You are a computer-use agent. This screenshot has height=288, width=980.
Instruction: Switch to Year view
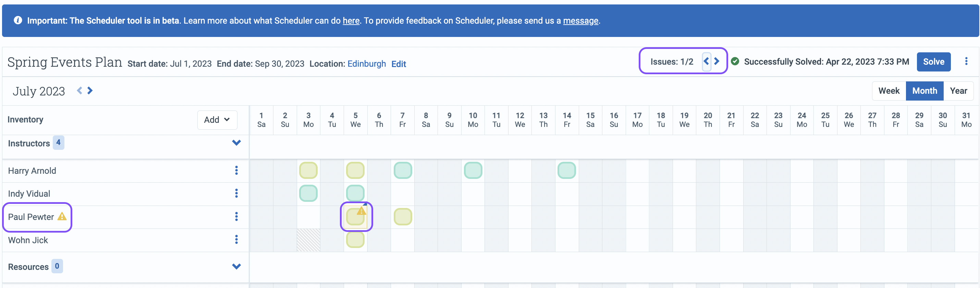point(958,91)
